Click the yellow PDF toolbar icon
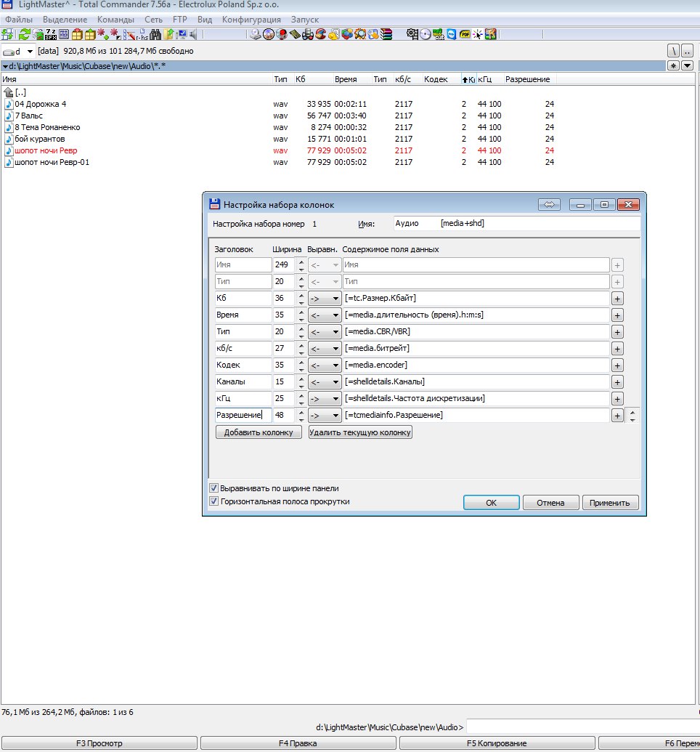The height and width of the screenshot is (752, 700). click(465, 34)
